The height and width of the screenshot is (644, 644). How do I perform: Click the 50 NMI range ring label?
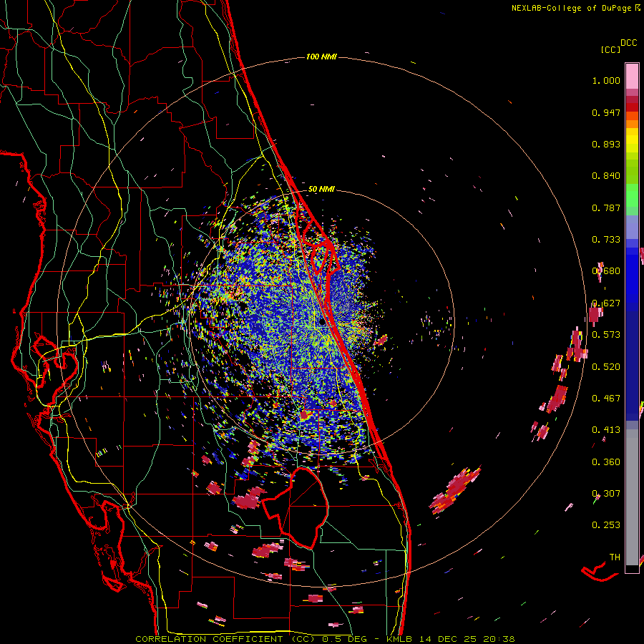pos(321,190)
